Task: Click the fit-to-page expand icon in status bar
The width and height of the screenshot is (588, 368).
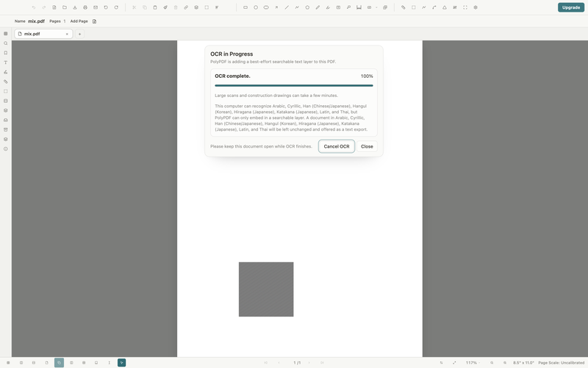Action: [x=454, y=363]
